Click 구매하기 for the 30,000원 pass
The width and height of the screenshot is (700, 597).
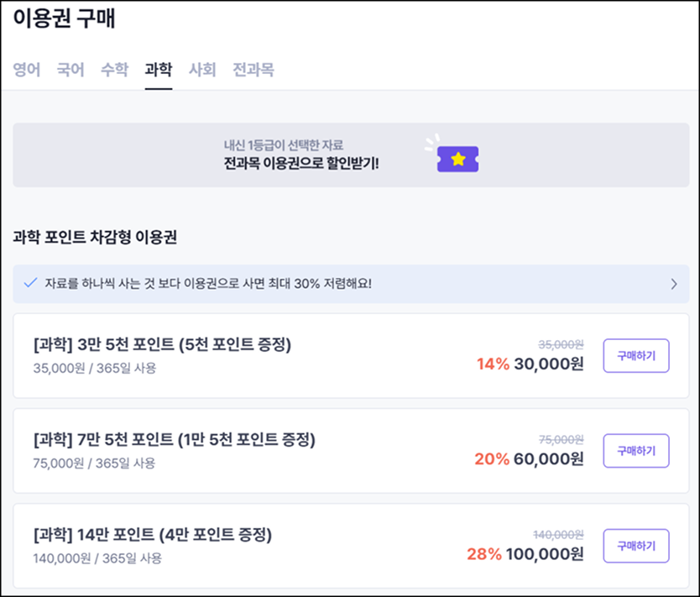point(636,355)
